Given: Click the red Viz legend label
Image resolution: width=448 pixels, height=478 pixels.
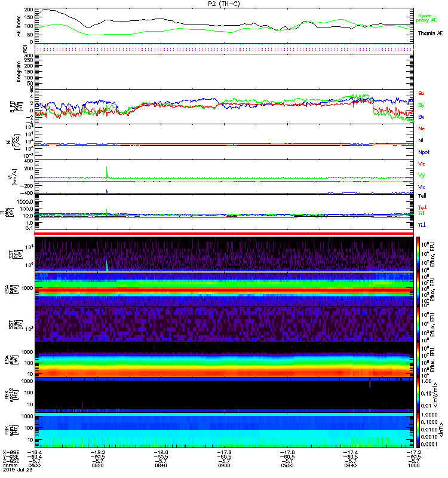Looking at the screenshot, I should pos(422,164).
